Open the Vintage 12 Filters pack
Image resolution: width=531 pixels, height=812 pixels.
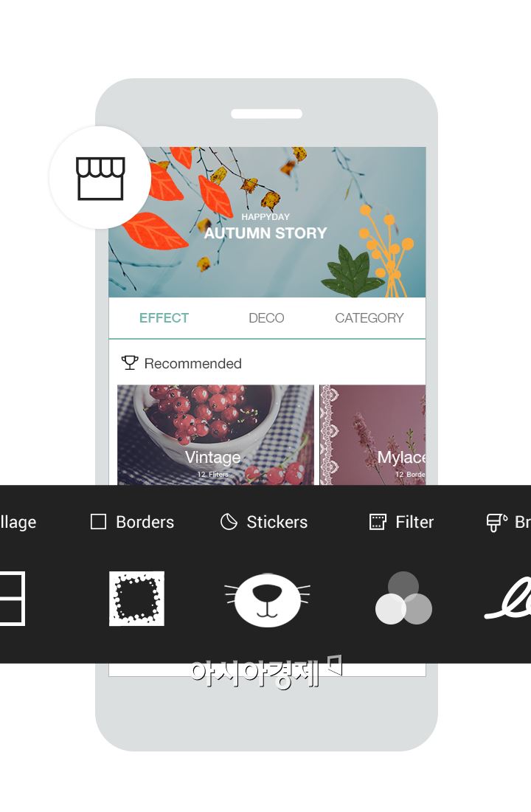tap(215, 435)
